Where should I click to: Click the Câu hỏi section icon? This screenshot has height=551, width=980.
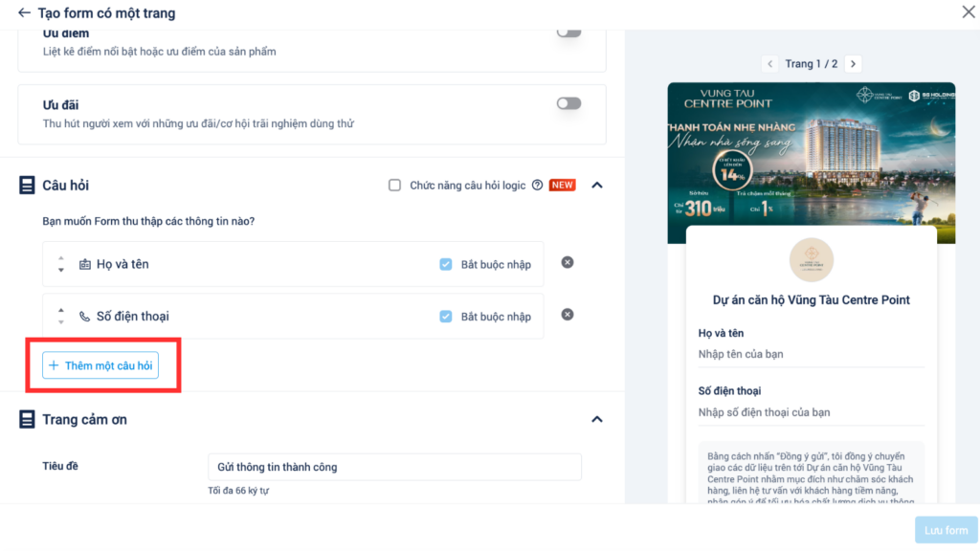click(x=26, y=185)
